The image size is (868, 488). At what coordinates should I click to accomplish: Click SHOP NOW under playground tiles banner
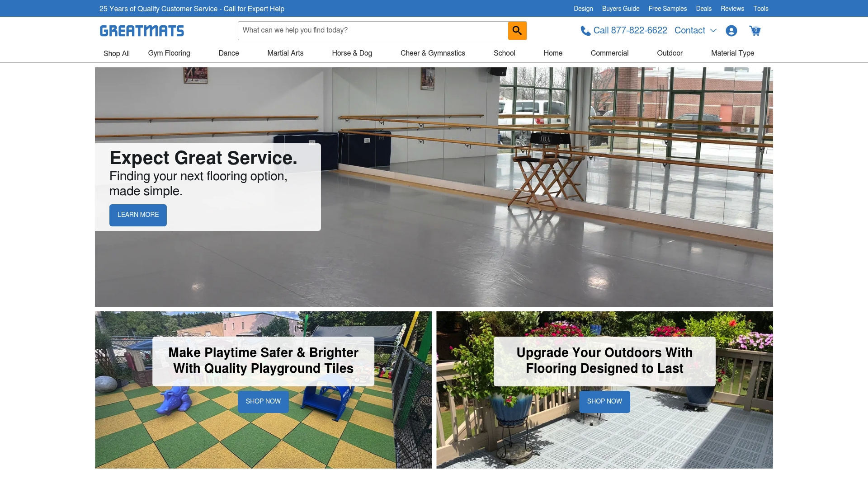(263, 401)
